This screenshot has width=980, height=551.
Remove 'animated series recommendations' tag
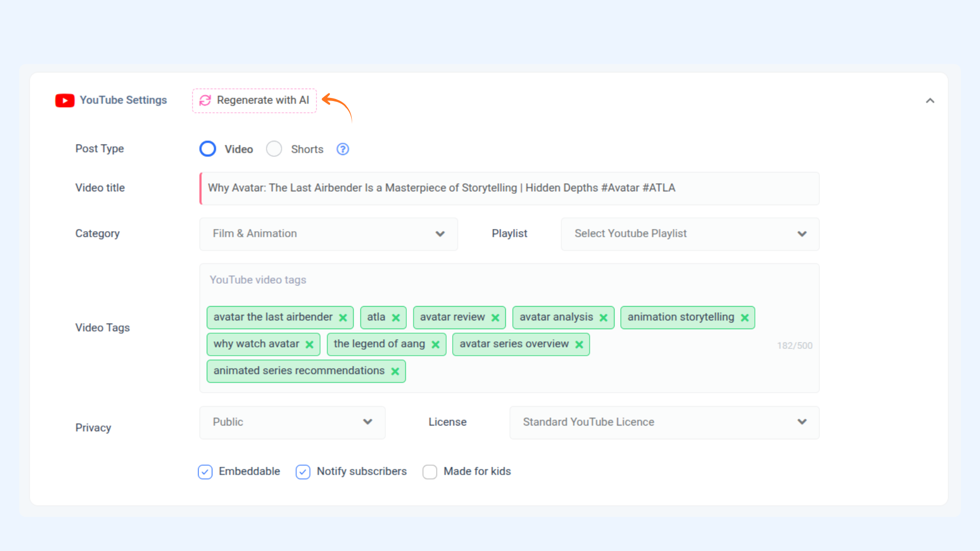[395, 371]
